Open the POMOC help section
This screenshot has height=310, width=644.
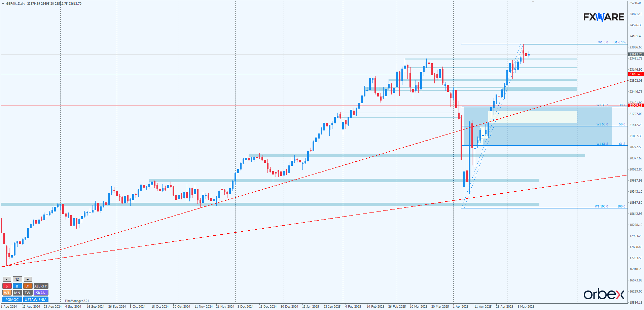pos(12,300)
